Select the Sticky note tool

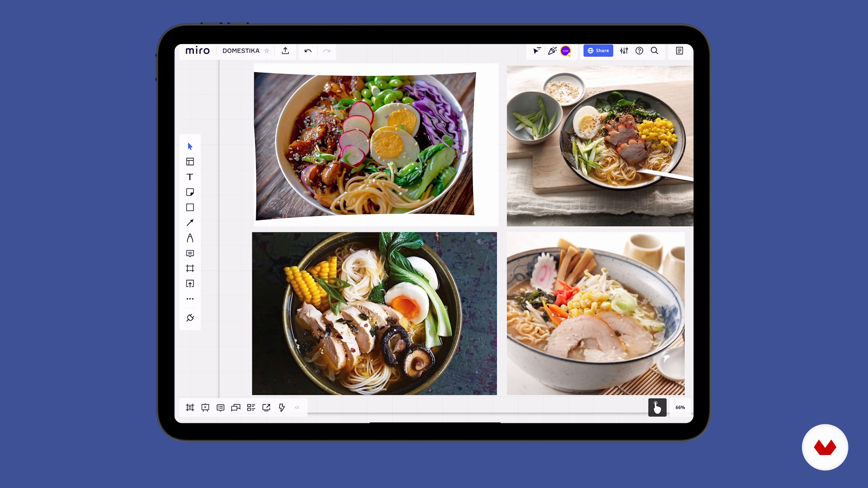(190, 192)
